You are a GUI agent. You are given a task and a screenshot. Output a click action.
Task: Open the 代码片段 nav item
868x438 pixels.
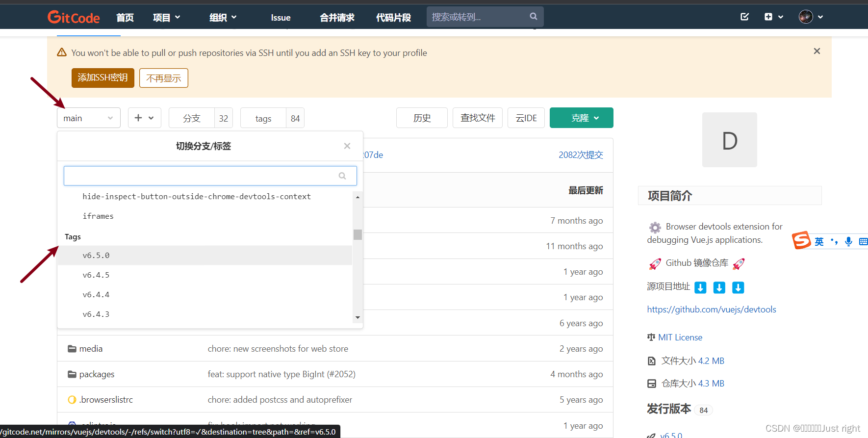click(x=393, y=18)
